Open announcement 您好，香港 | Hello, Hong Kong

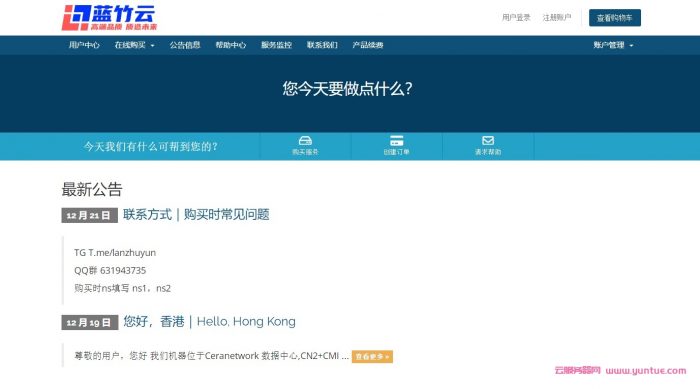tap(209, 322)
